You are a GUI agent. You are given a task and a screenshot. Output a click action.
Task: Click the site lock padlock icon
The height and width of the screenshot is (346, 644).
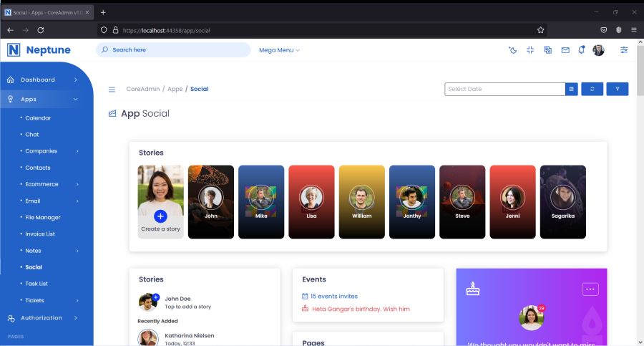tap(115, 30)
